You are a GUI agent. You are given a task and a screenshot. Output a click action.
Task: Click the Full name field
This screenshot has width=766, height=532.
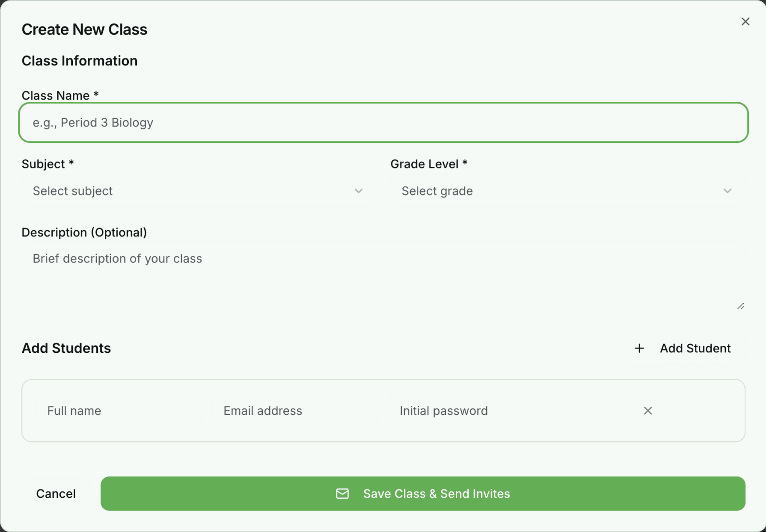[119, 411]
